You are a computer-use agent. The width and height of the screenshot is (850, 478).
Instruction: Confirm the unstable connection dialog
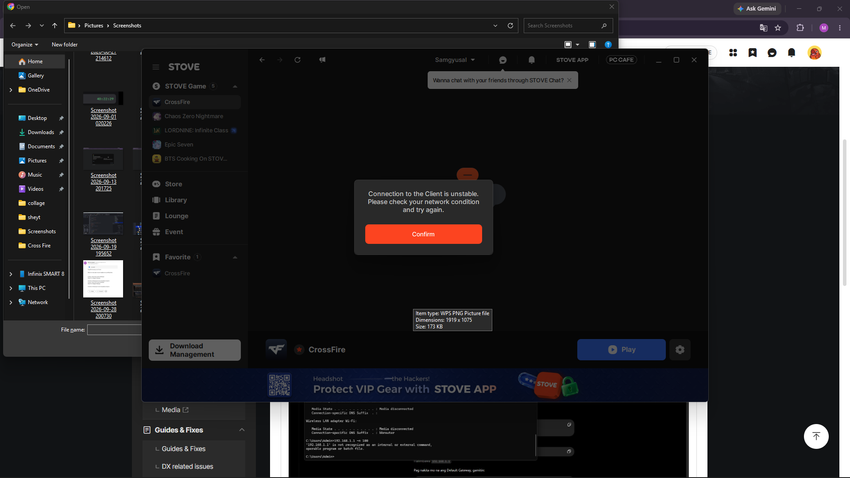423,234
